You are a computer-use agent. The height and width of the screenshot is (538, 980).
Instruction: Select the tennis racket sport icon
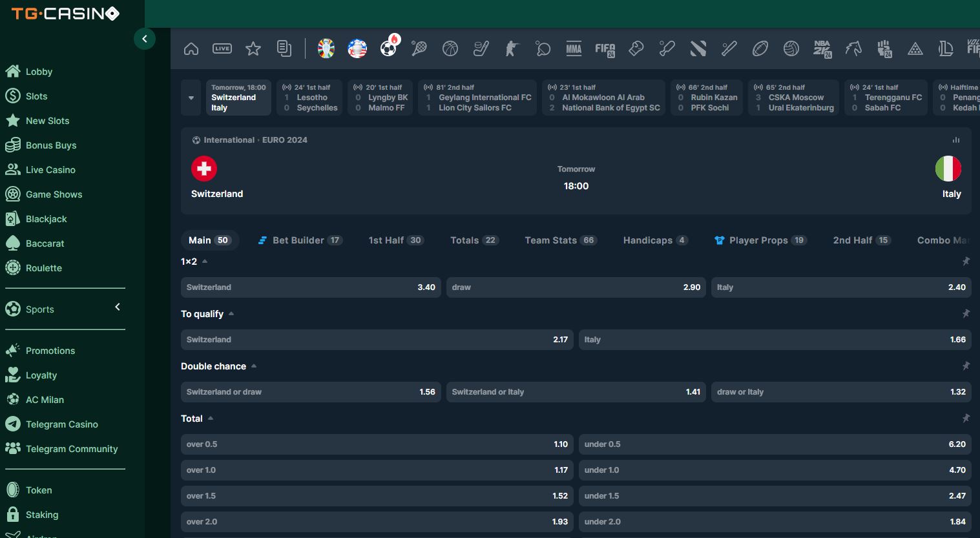(419, 48)
